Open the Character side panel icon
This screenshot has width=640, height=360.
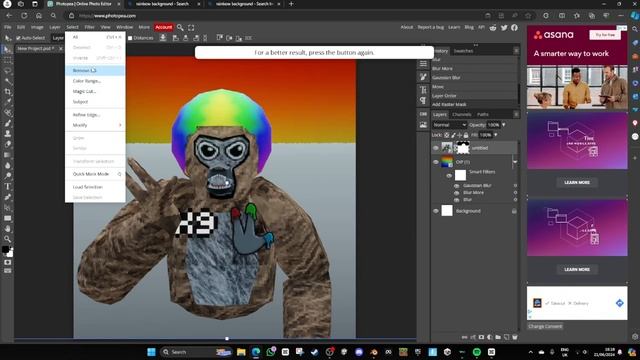point(423,90)
